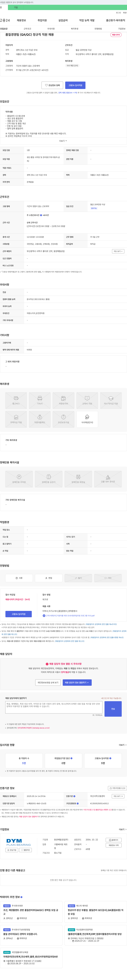Image resolution: width=127 pixels, height=980 pixels.
Task: Open the 채용정보 menu
Action: (21, 20)
